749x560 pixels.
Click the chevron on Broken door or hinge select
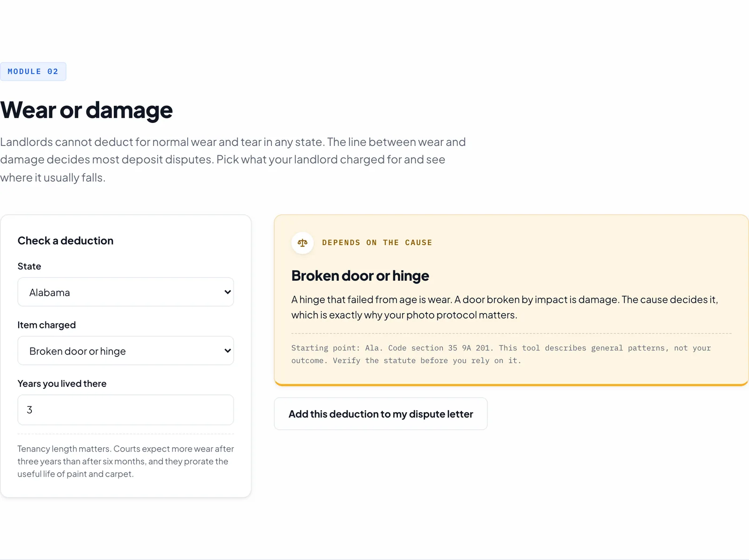228,350
